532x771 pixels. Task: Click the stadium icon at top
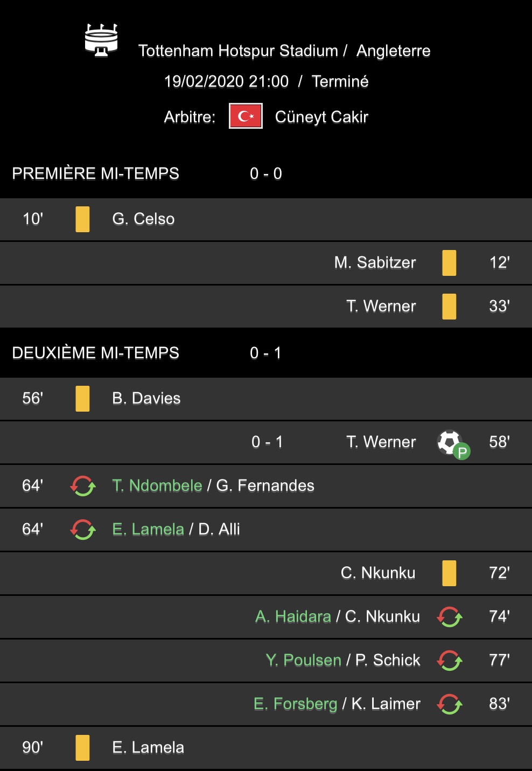(x=101, y=40)
